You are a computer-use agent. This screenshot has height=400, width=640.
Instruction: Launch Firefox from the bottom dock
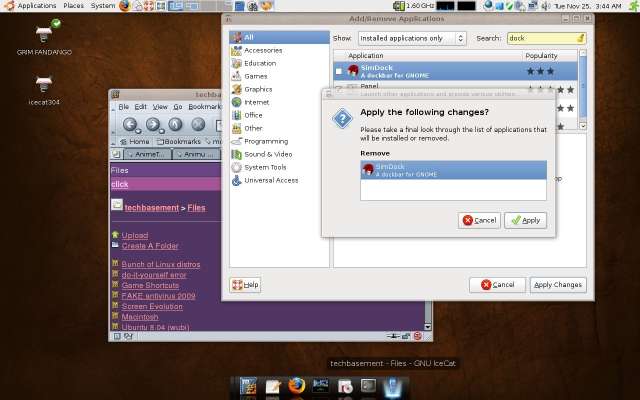coord(296,386)
